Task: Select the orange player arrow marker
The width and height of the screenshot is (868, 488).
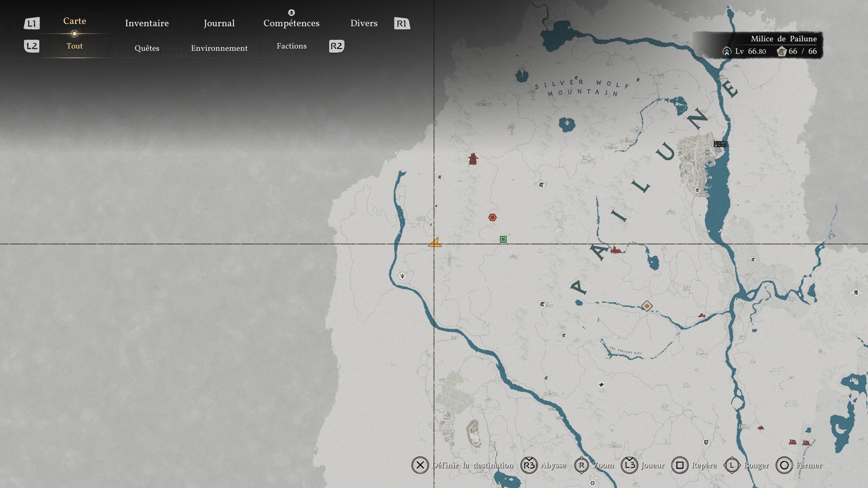Action: click(435, 242)
